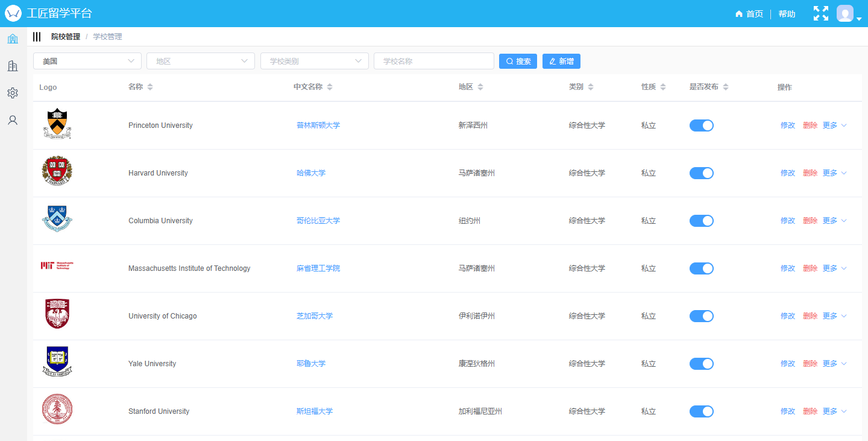Open the user icon in sidebar
Screen dimensions: 868x441
click(x=13, y=120)
